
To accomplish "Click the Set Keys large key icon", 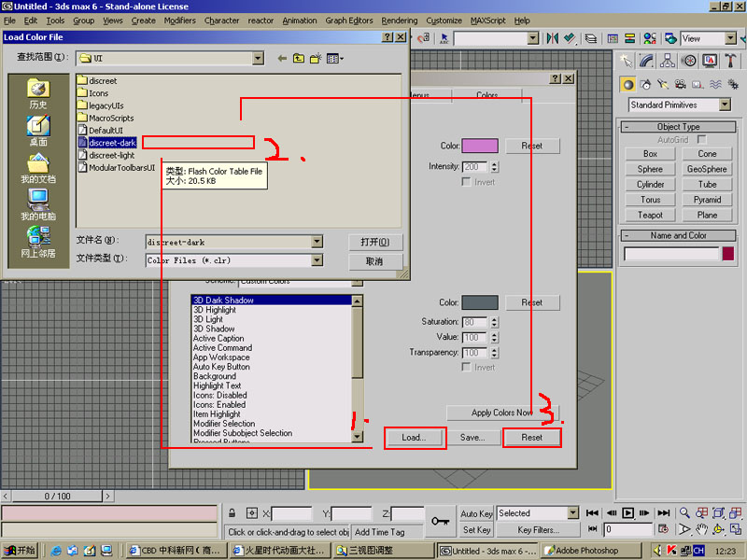I will click(440, 522).
